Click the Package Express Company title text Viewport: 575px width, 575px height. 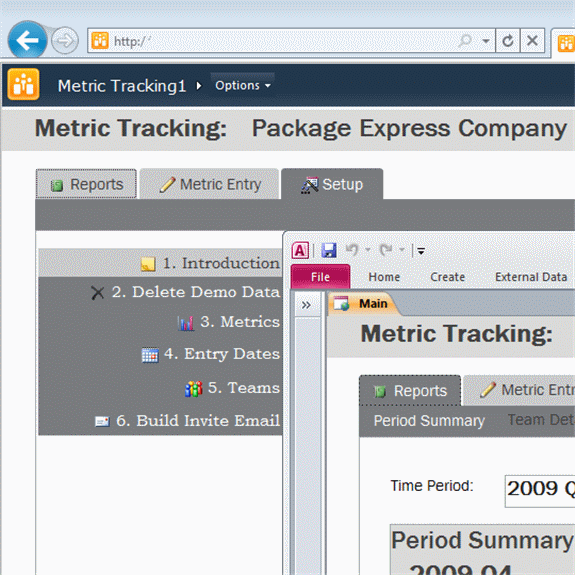(x=409, y=129)
